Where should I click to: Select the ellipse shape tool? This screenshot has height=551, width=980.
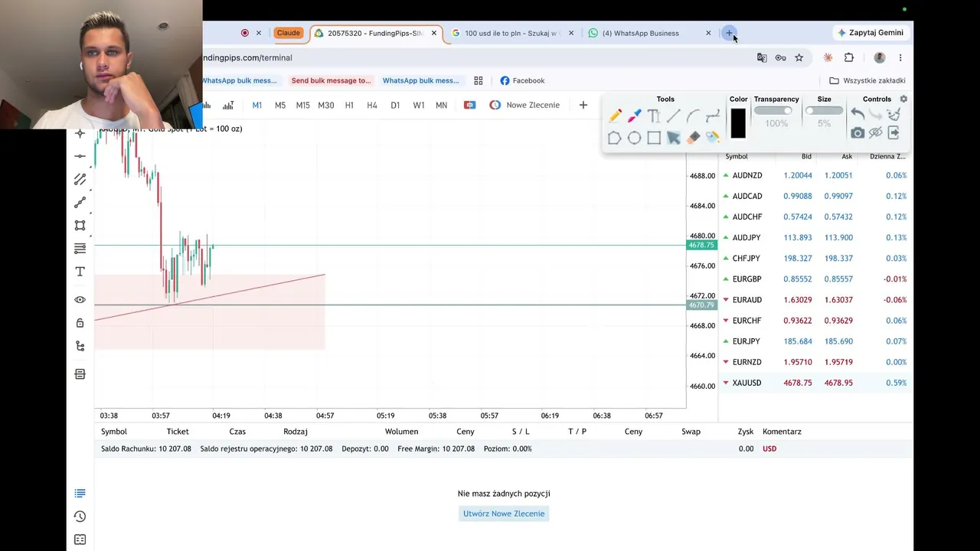634,138
